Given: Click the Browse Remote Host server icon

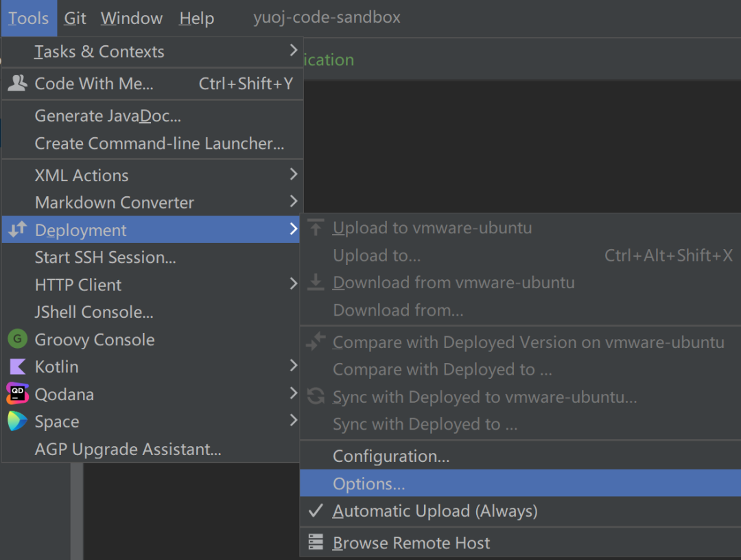Looking at the screenshot, I should 316,543.
